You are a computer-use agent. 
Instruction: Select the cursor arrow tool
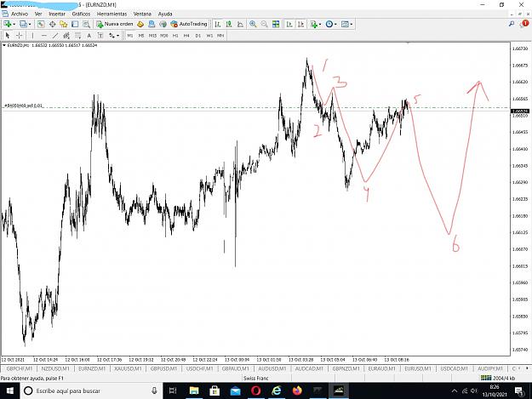tap(8, 35)
